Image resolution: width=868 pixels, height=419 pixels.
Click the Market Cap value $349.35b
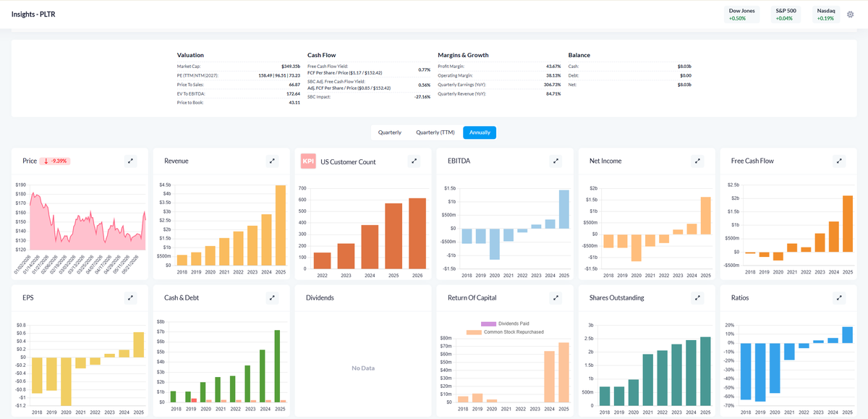(290, 66)
